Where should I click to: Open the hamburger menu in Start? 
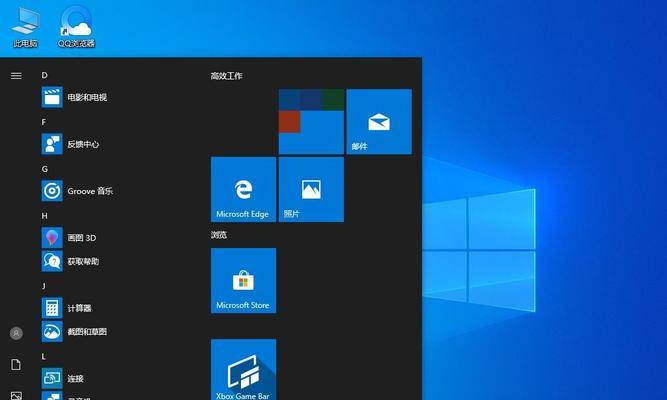pos(16,76)
